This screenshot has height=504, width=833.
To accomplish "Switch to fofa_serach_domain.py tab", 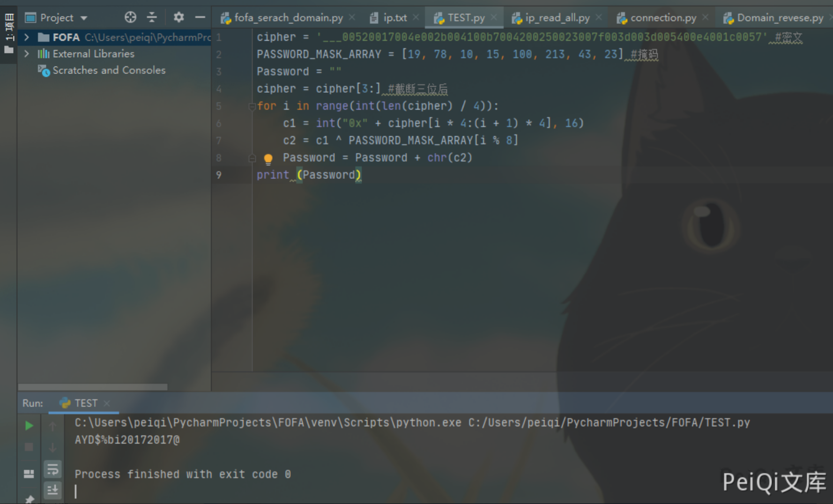I will (x=288, y=18).
